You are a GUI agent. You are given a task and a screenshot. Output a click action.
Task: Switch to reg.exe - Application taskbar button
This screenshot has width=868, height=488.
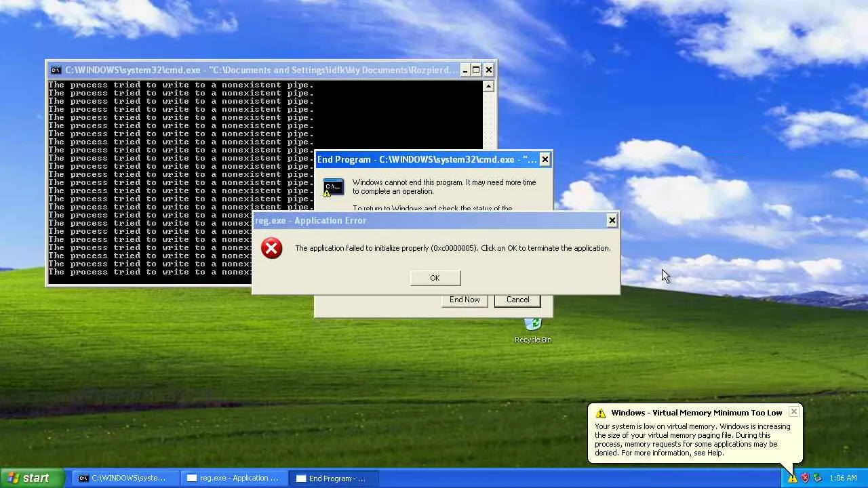pos(235,478)
